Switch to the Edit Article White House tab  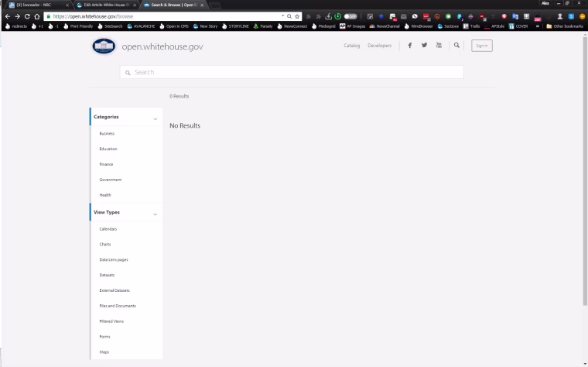pos(107,5)
